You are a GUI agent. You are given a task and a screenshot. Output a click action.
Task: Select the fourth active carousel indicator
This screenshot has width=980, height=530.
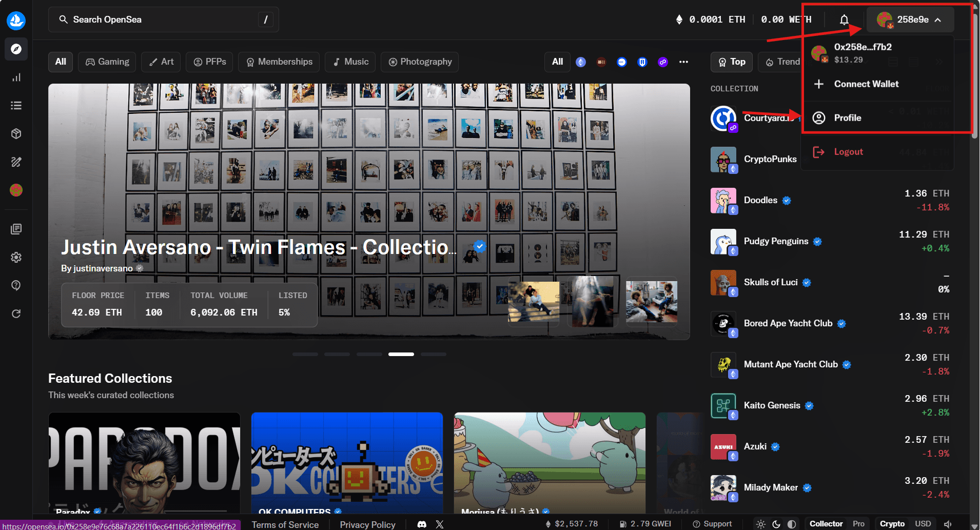click(401, 354)
